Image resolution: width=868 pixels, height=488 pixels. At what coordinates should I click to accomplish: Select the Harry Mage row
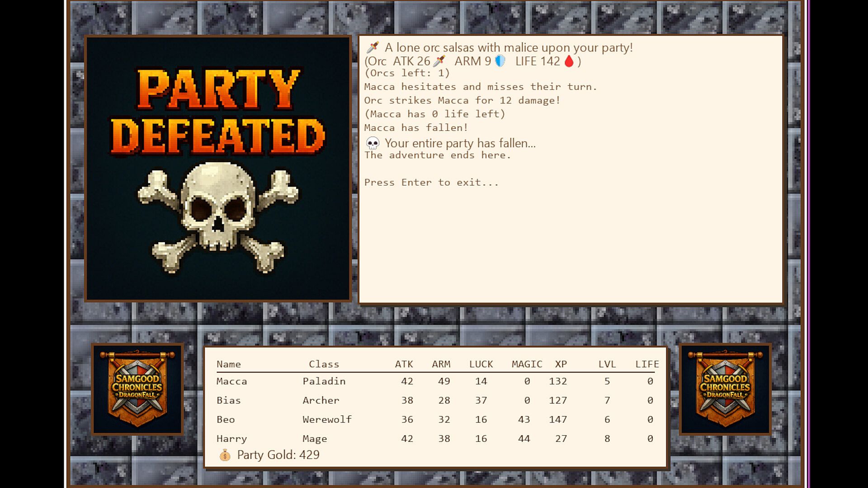point(436,438)
